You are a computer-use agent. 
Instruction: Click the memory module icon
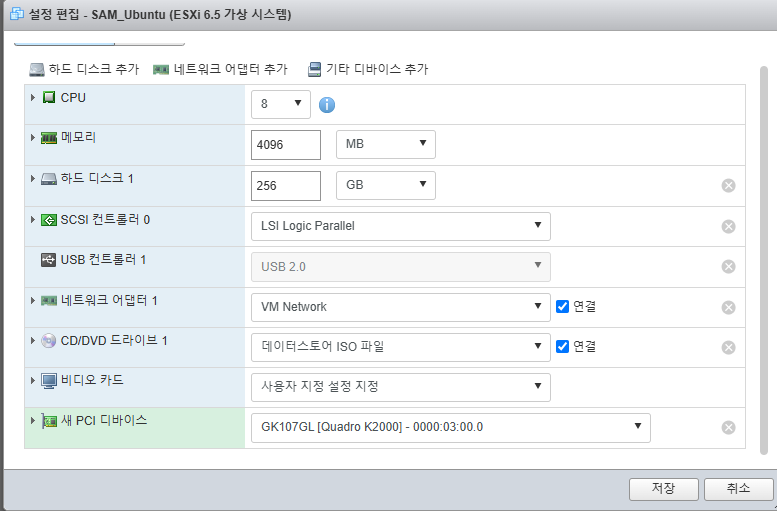click(x=49, y=138)
